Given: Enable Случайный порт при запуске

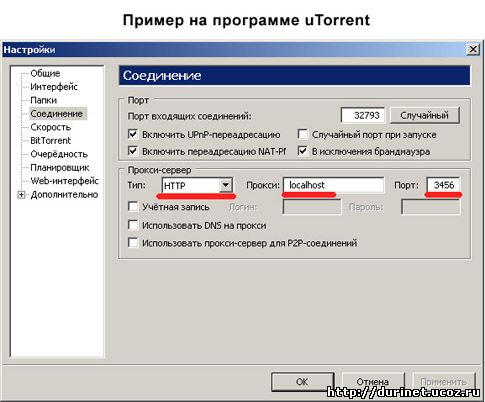Looking at the screenshot, I should pyautogui.click(x=303, y=135).
